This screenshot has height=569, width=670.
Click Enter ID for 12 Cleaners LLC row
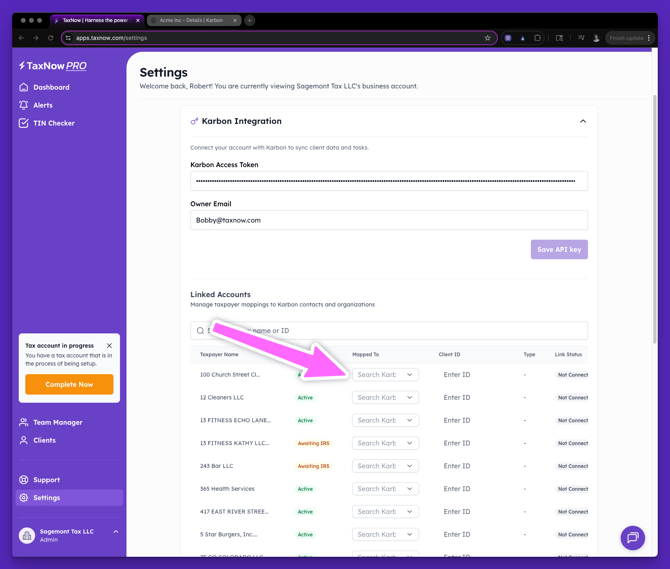tap(457, 397)
